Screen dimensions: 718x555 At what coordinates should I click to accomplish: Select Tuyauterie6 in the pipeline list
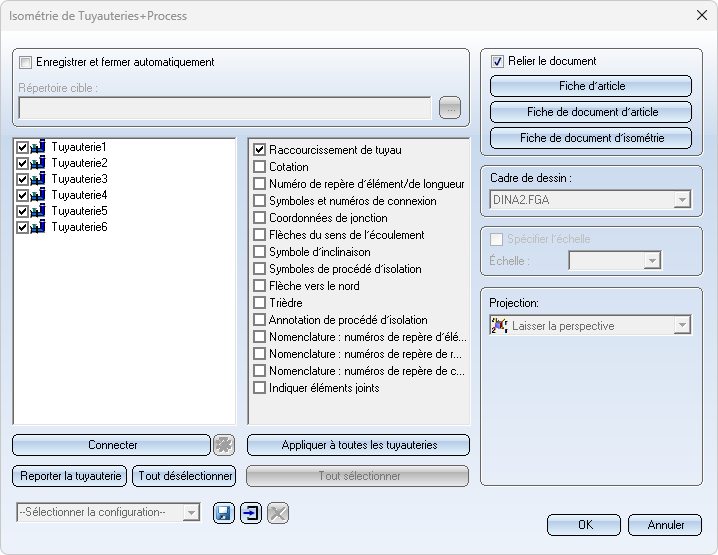(x=79, y=227)
